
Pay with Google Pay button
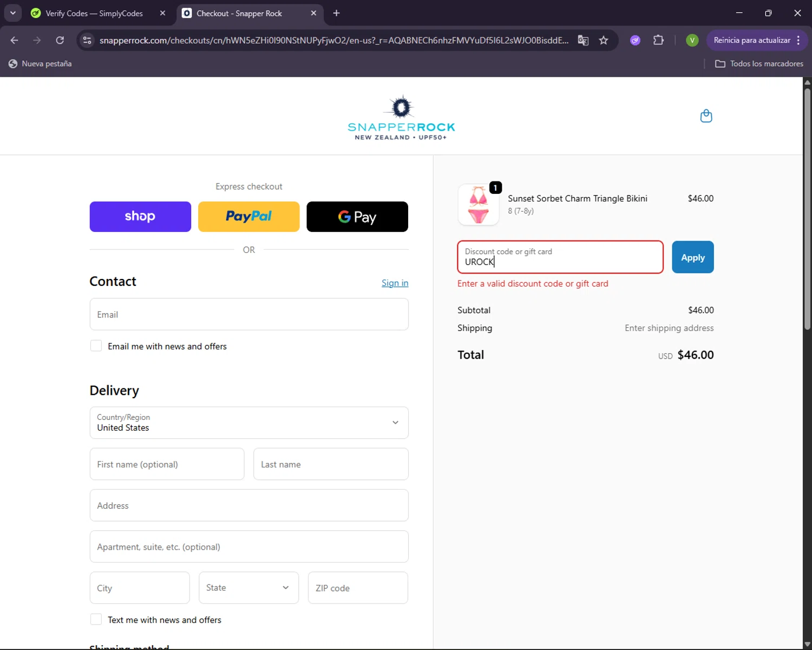coord(357,217)
